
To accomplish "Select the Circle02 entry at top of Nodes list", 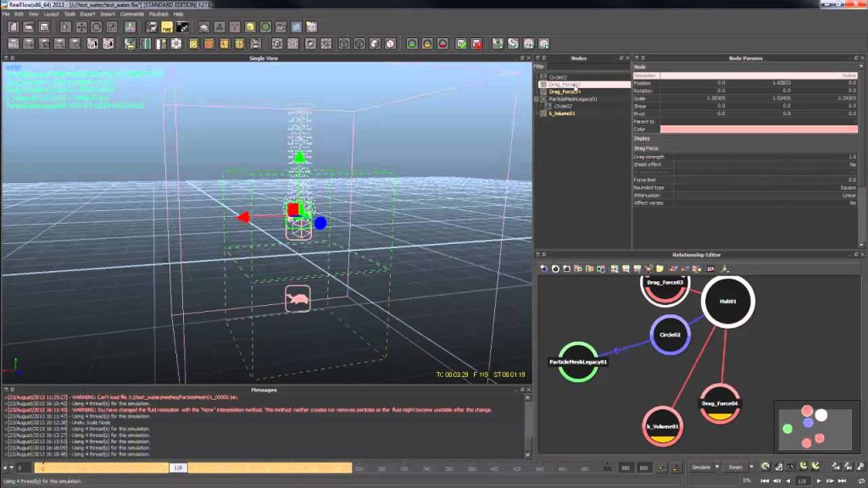I will coord(558,77).
